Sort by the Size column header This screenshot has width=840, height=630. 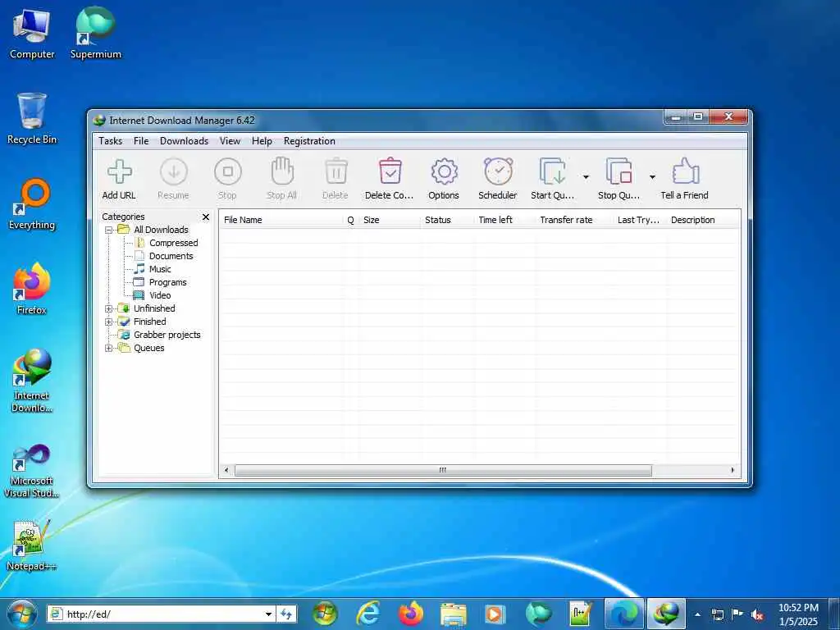coord(389,220)
